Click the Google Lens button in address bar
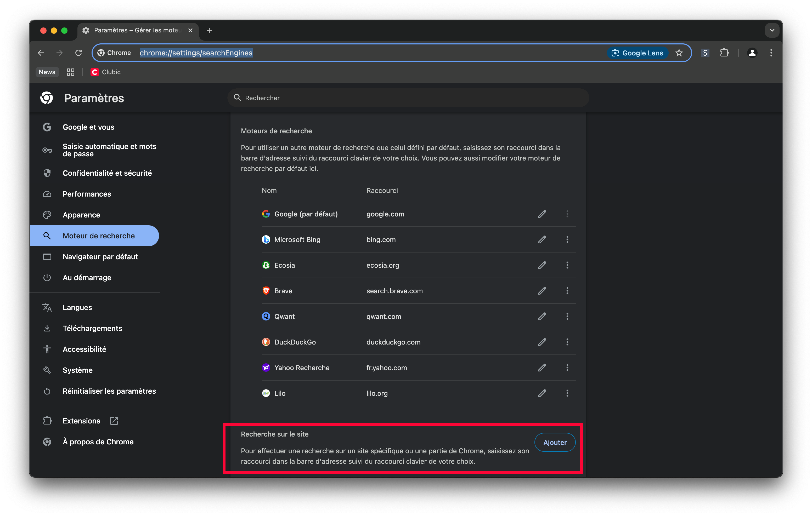Image resolution: width=812 pixels, height=516 pixels. click(x=637, y=53)
